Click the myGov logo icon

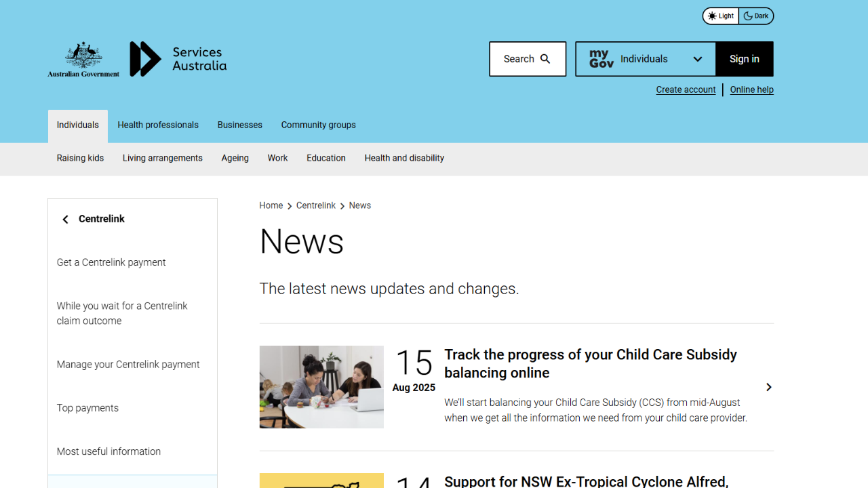601,59
